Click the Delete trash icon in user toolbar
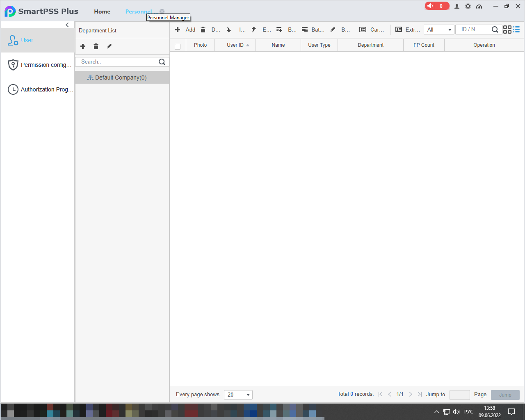 pos(203,30)
